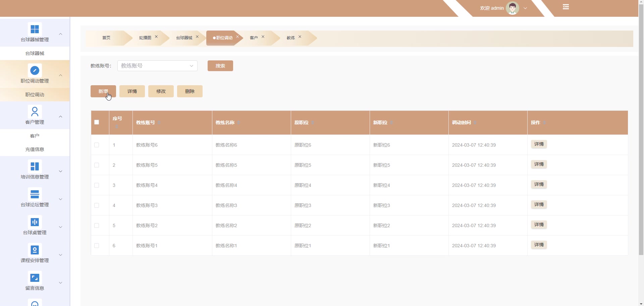Sort by 原职位 column icon
The height and width of the screenshot is (306, 644).
313,123
